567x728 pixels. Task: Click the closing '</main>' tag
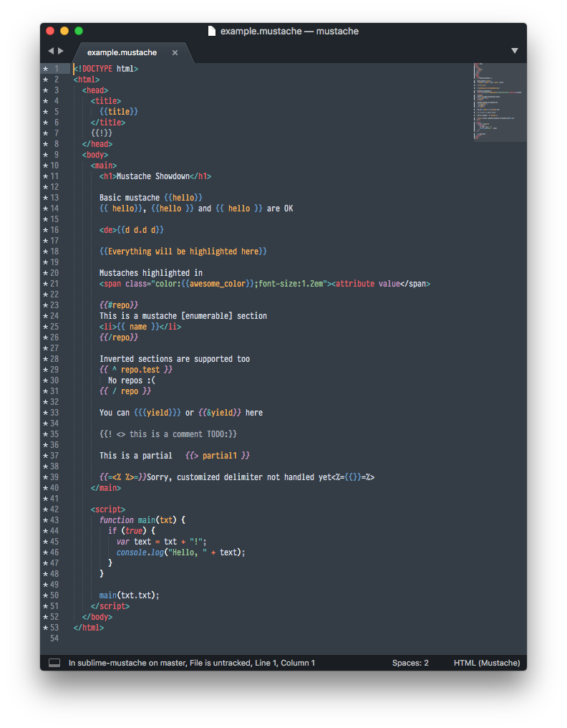tap(106, 488)
